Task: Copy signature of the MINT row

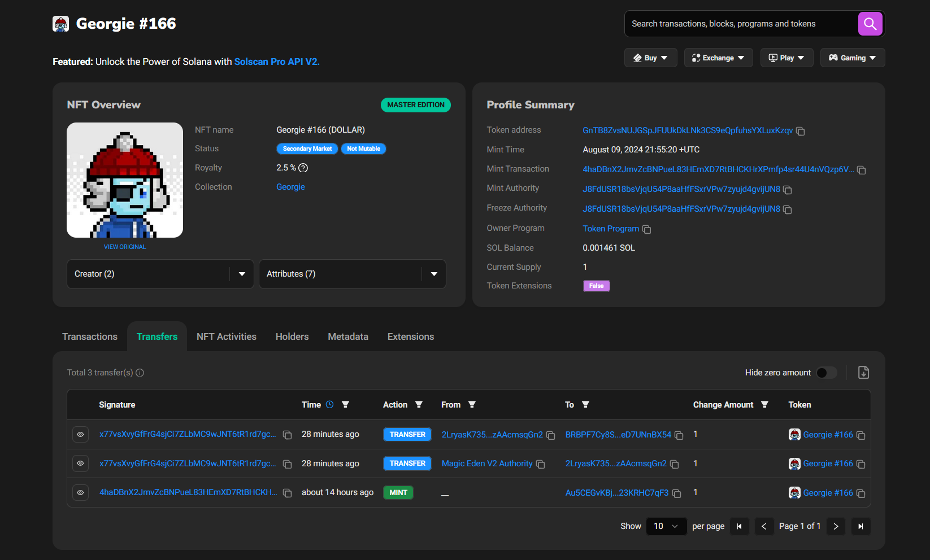Action: (x=287, y=493)
